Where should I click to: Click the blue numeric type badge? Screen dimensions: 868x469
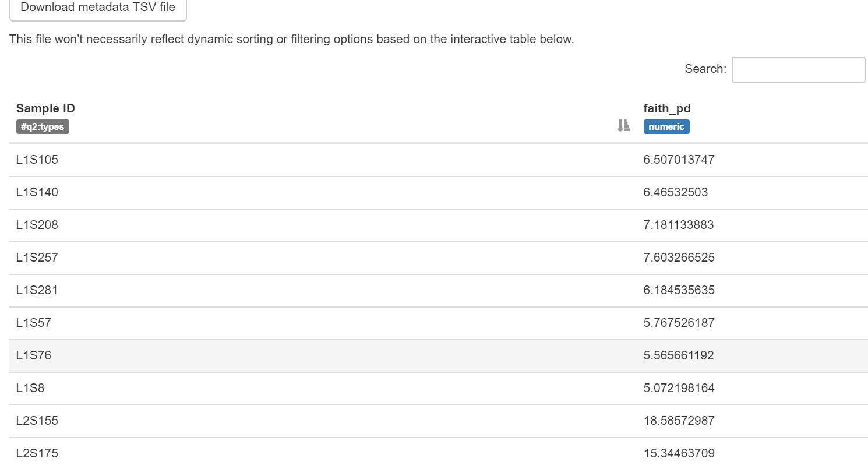click(666, 126)
